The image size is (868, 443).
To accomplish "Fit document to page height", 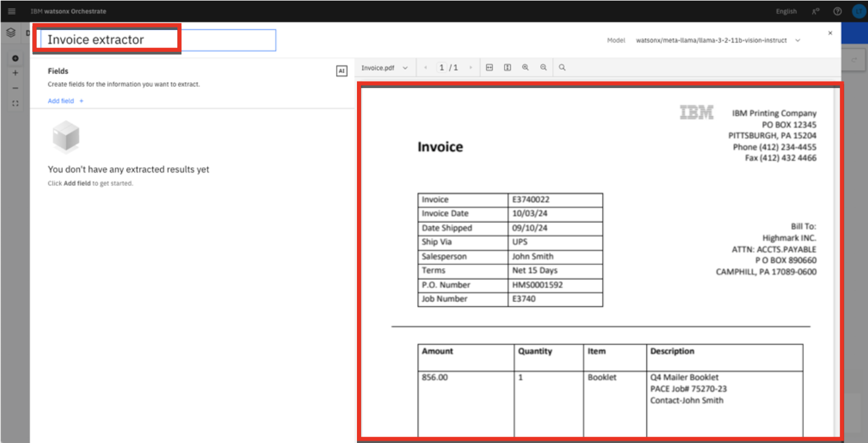I will [x=507, y=68].
